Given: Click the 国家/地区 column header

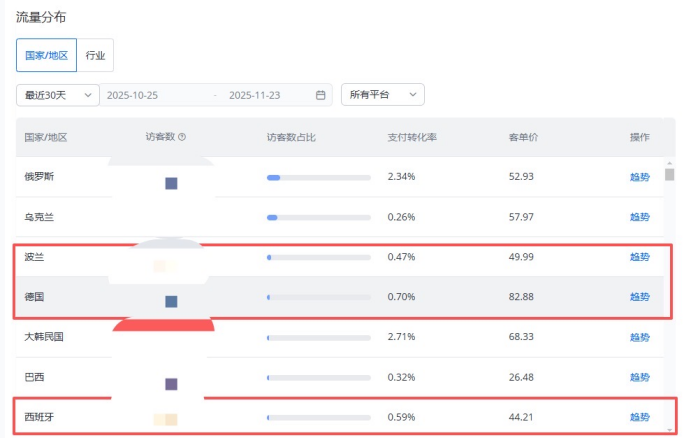Looking at the screenshot, I should [46, 137].
